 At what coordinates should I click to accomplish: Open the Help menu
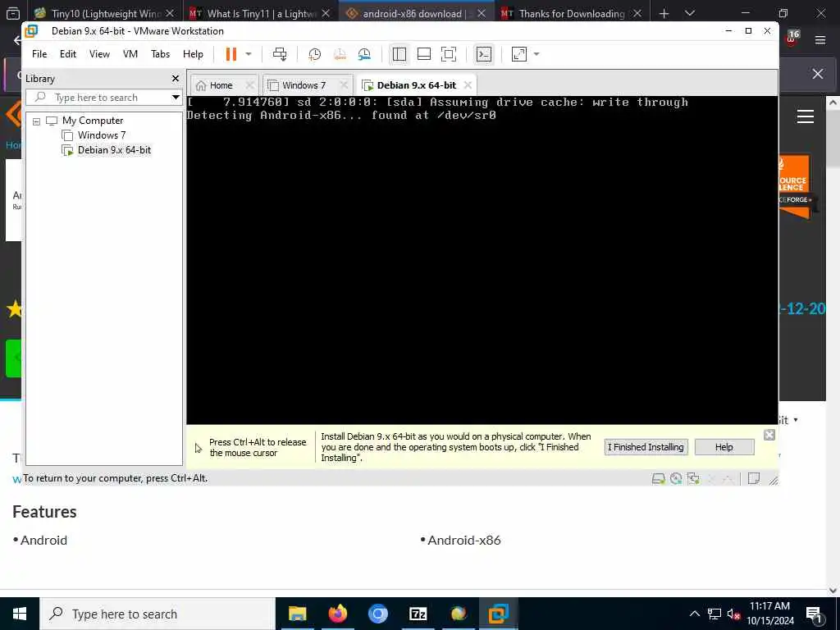(193, 54)
